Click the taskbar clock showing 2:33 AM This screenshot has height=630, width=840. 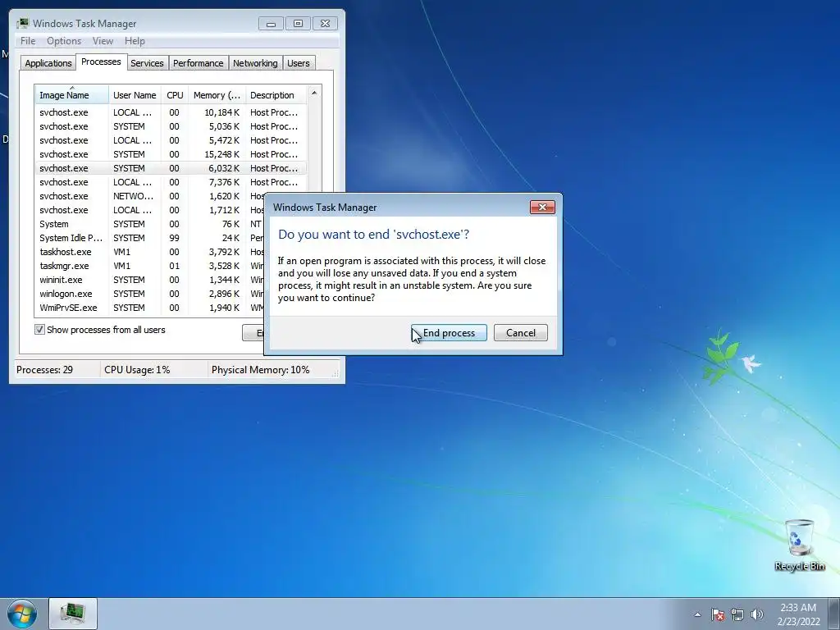[798, 614]
